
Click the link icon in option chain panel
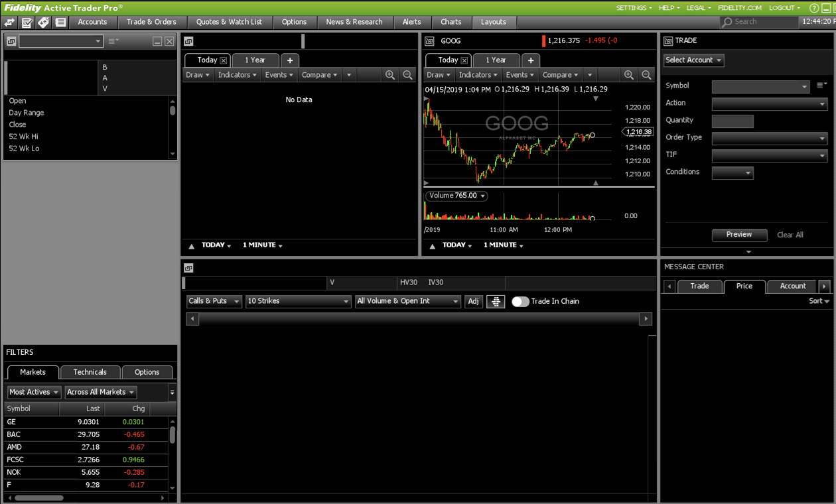(188, 268)
